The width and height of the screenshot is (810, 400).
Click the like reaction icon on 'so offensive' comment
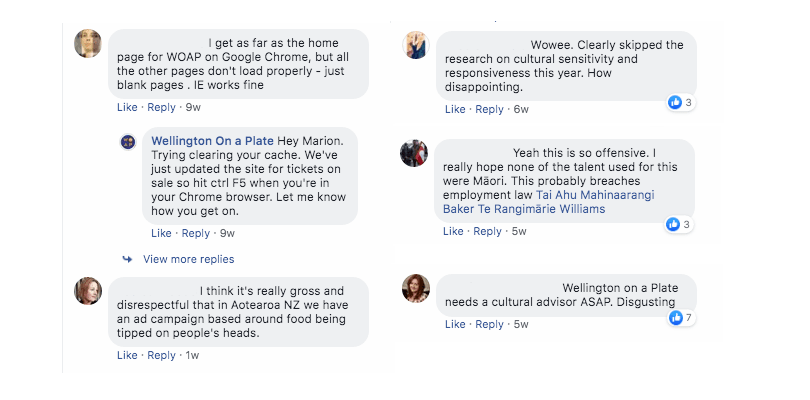[x=674, y=224]
